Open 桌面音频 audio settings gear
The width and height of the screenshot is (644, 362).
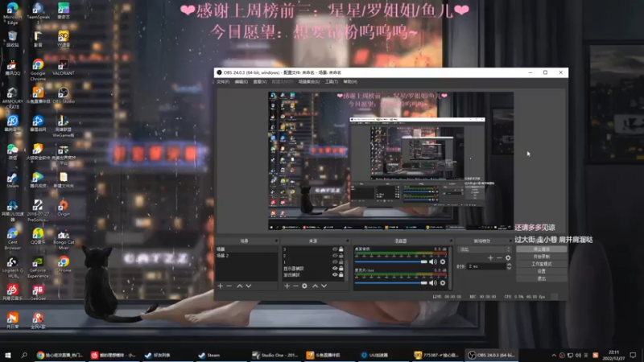[x=443, y=261]
